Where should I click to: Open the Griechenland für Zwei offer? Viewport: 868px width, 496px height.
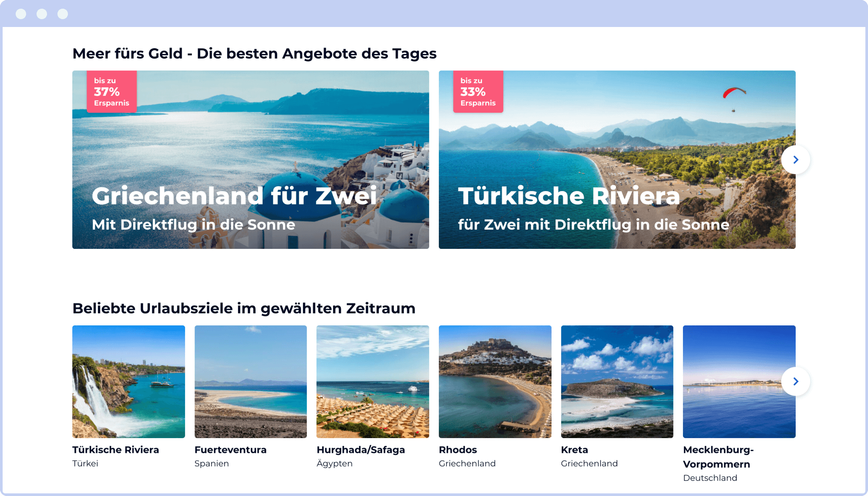coord(251,160)
